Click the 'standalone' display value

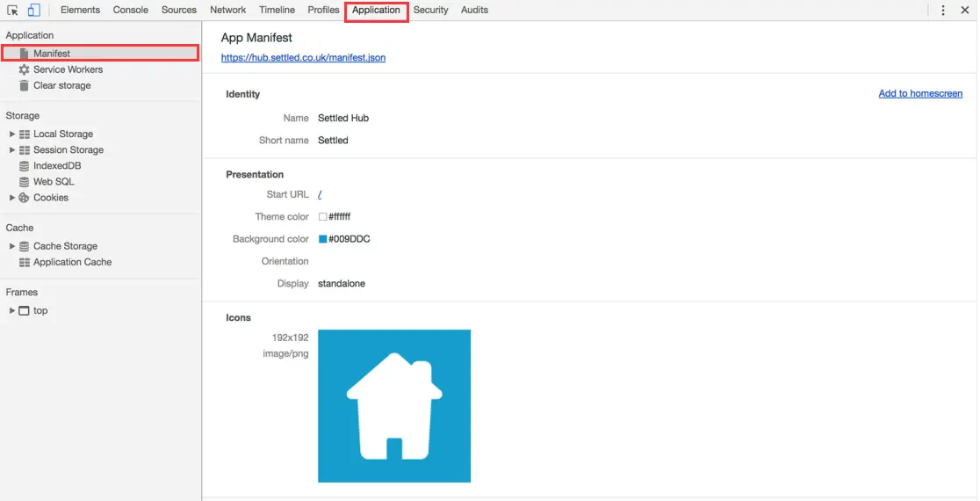pyautogui.click(x=342, y=284)
